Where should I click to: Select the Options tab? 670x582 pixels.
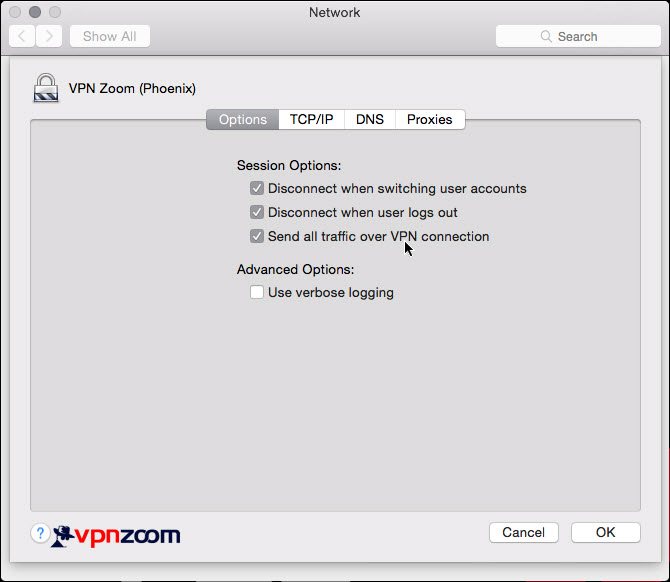tap(243, 119)
